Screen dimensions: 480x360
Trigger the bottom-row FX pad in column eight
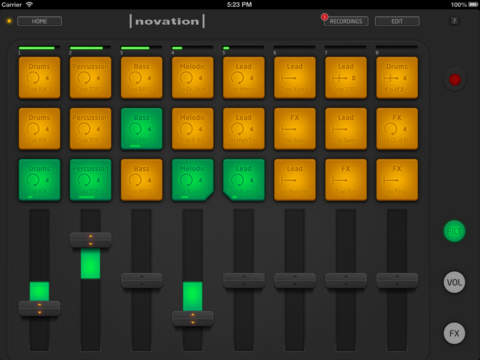point(397,180)
